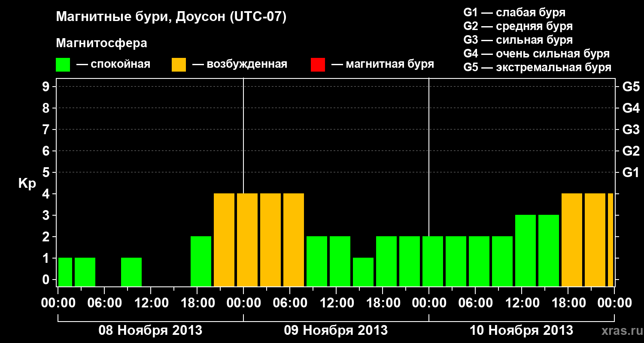Viewport: 644px width, 343px height.
Task: Click the G3 tick label on the right axis
Action: (631, 130)
